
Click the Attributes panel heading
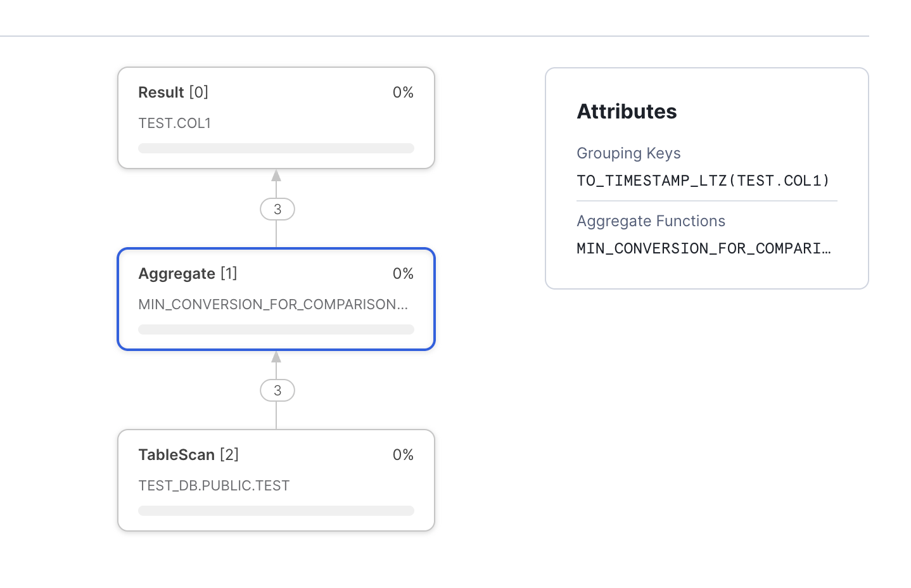627,112
